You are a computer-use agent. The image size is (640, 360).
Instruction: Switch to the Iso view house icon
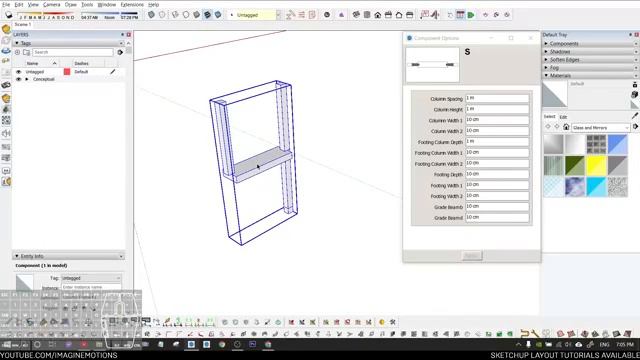pyautogui.click(x=356, y=15)
